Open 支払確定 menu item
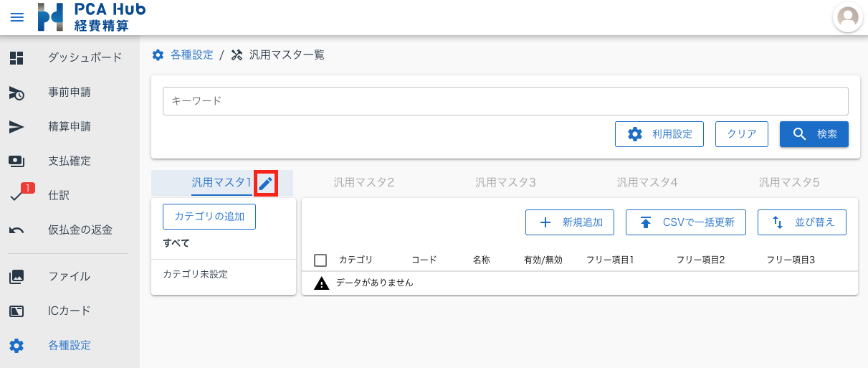Screen dimensions: 868x368 tap(70, 161)
